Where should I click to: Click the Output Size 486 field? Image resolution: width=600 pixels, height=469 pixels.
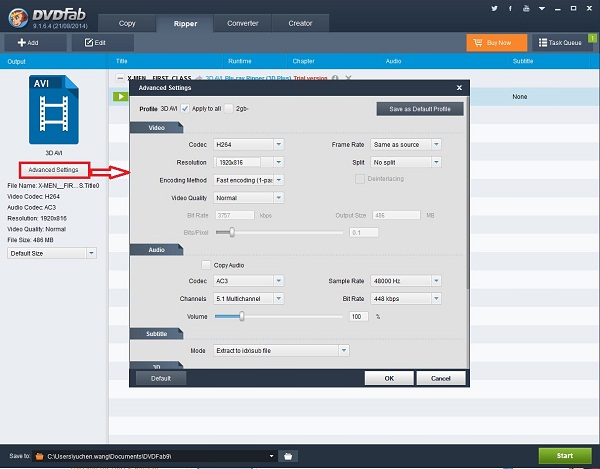396,215
